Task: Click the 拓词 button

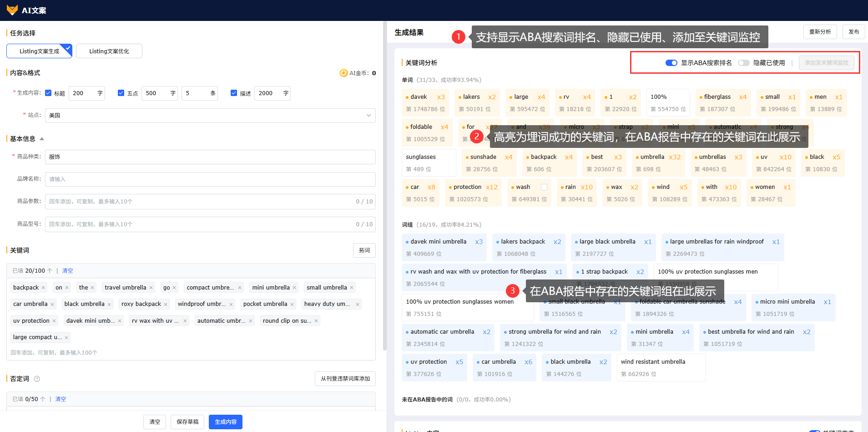Action: (364, 250)
